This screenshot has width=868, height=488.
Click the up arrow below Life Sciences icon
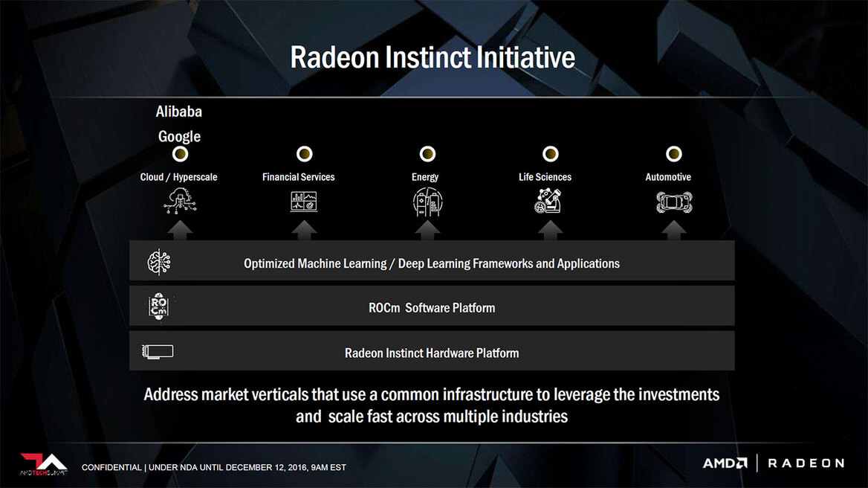(550, 231)
